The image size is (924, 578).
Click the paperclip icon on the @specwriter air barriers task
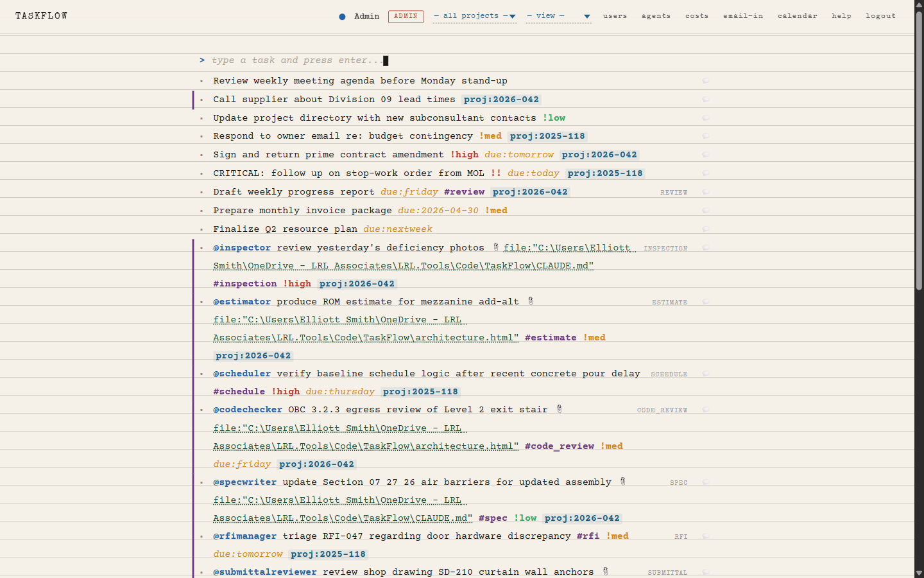pos(622,481)
